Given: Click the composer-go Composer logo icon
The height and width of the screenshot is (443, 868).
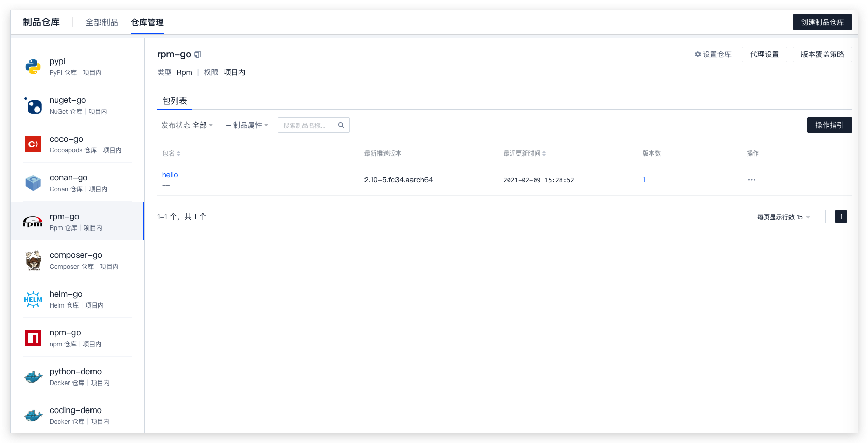Looking at the screenshot, I should (34, 261).
